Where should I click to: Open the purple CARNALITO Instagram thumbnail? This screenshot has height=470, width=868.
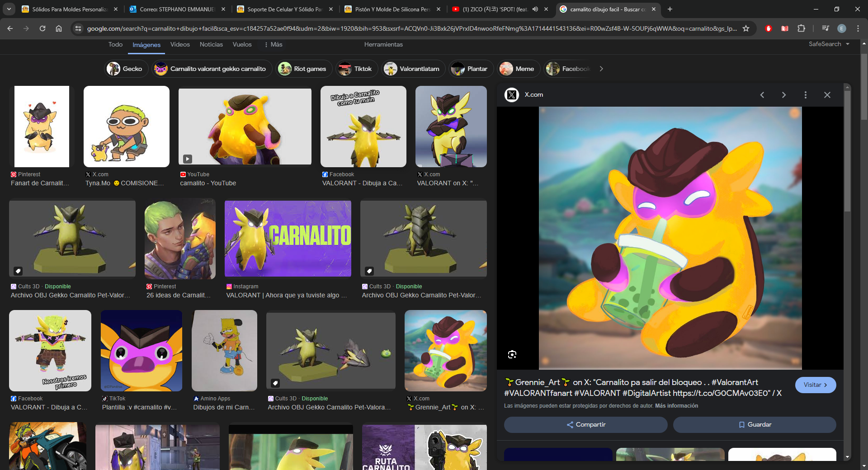288,239
